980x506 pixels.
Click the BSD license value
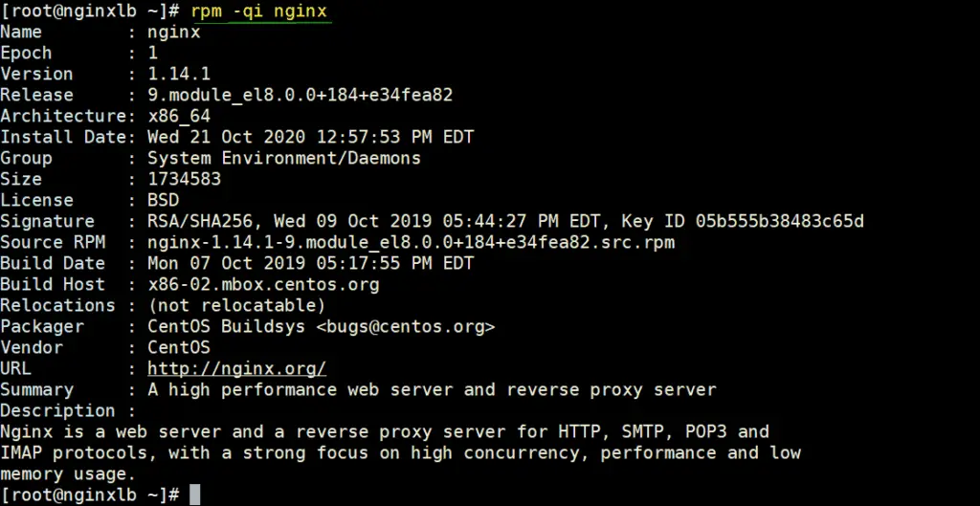[163, 200]
